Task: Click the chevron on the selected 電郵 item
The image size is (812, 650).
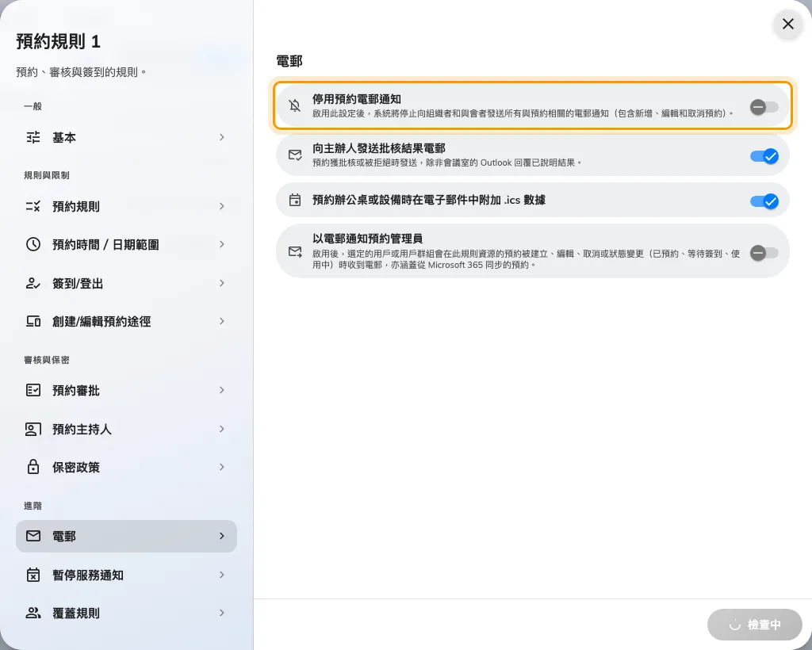Action: pos(222,536)
